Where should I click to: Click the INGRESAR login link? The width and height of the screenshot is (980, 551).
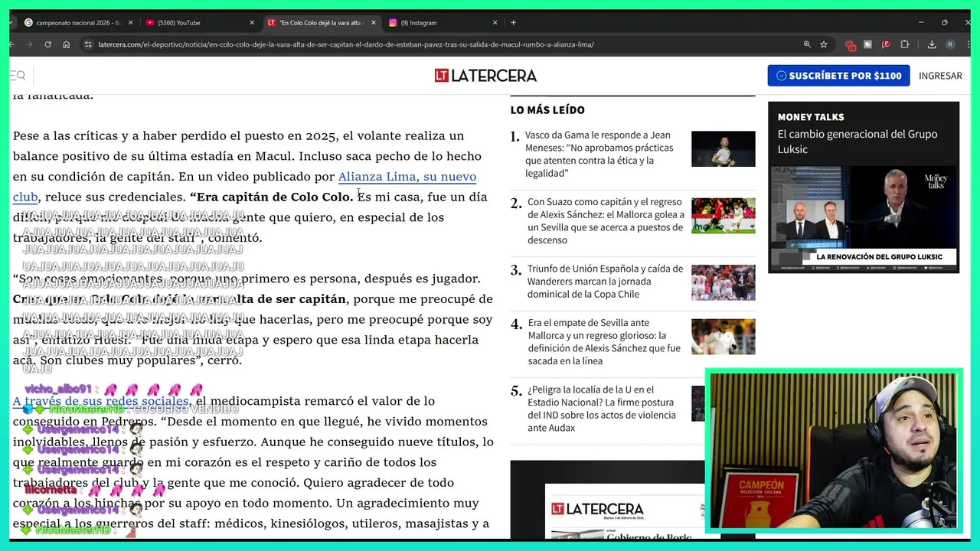940,76
